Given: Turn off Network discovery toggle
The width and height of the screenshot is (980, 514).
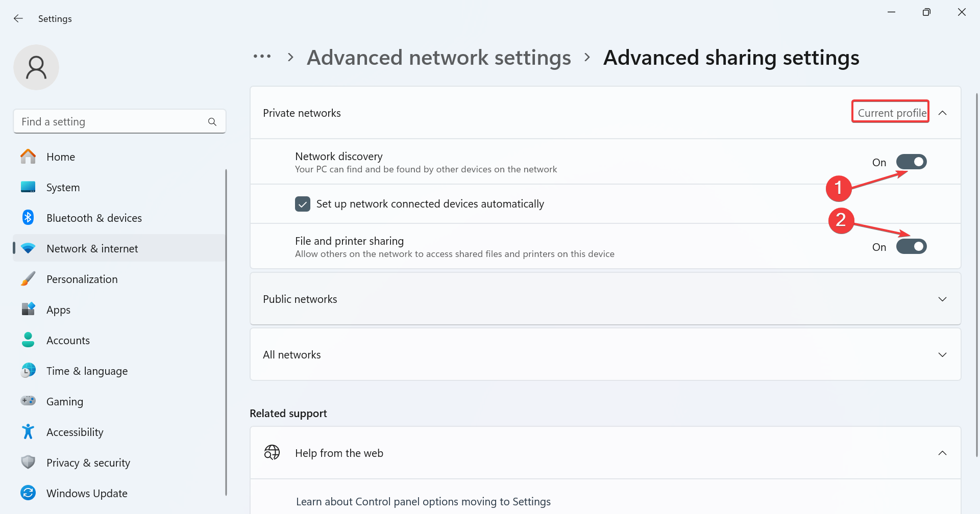Looking at the screenshot, I should click(x=911, y=162).
